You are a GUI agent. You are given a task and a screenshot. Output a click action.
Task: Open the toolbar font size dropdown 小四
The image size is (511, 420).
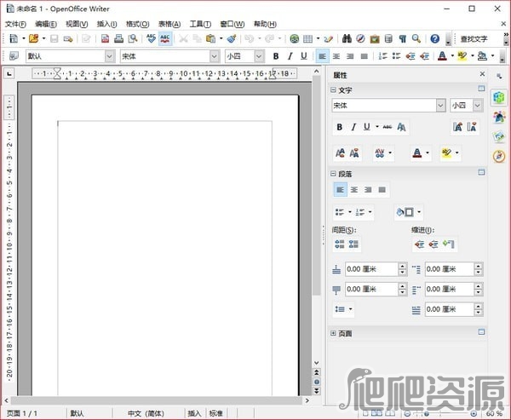click(x=259, y=56)
